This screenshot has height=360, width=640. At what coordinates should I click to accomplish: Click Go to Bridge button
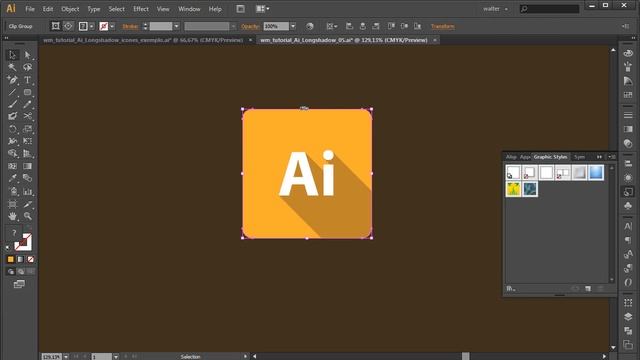pos(240,9)
